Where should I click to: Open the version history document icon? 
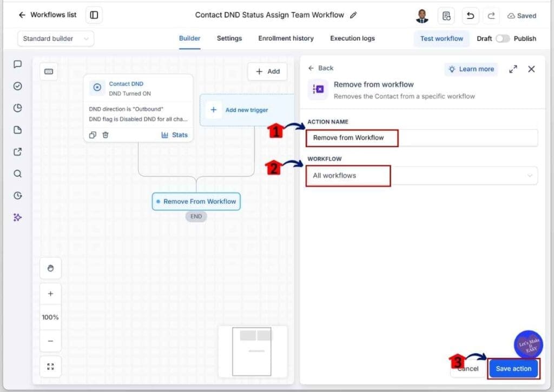446,16
